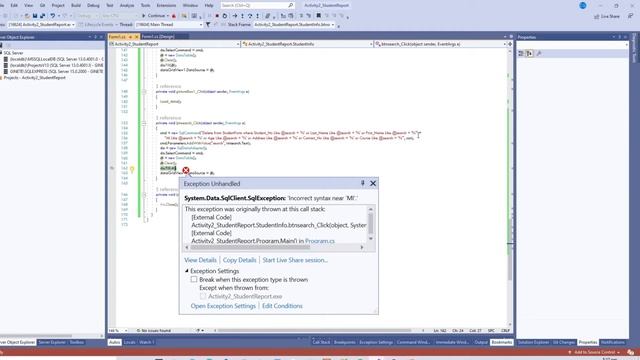Click the Step Into icon
640x360 pixels.
tap(242, 16)
